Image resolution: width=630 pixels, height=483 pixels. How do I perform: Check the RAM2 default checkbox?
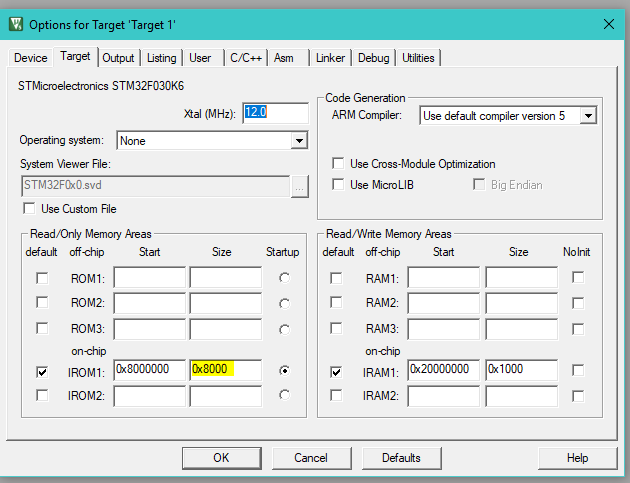point(336,302)
